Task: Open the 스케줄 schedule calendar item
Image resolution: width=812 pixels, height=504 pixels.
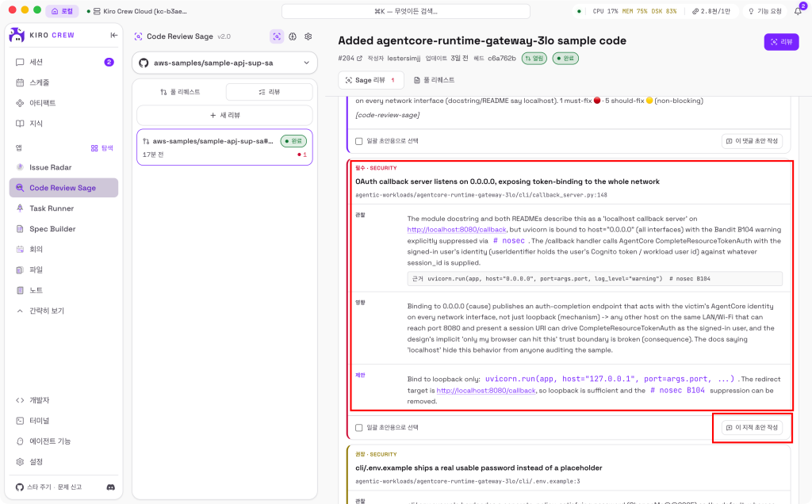Action: [63, 82]
